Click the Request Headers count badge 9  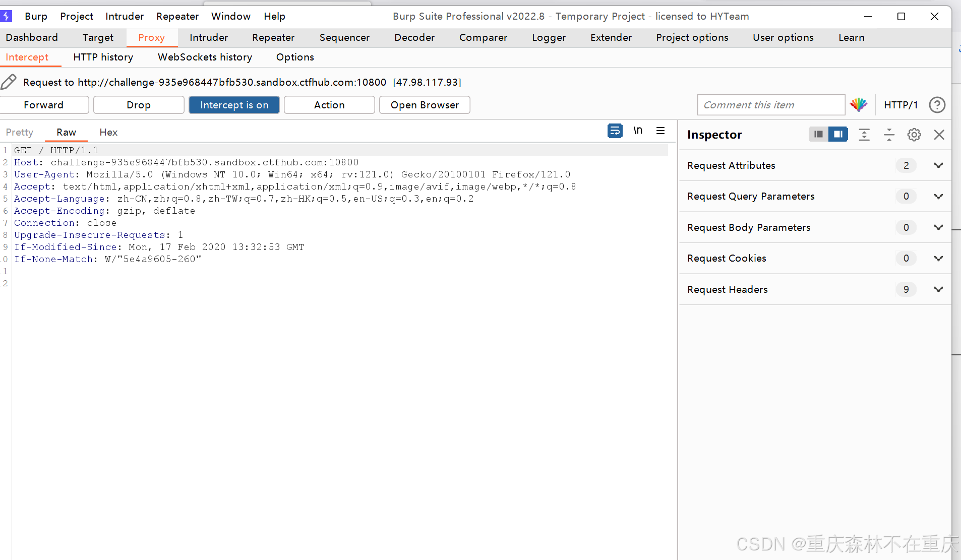[x=906, y=289]
